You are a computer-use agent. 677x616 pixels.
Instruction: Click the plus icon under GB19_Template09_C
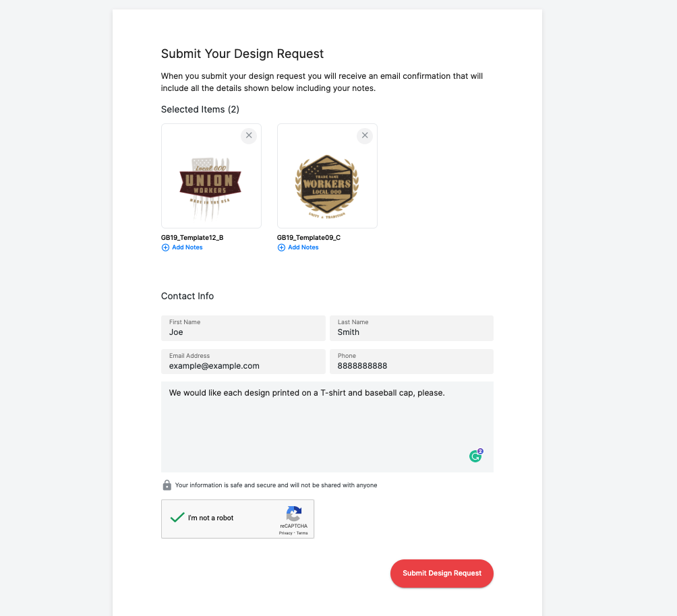pos(281,247)
